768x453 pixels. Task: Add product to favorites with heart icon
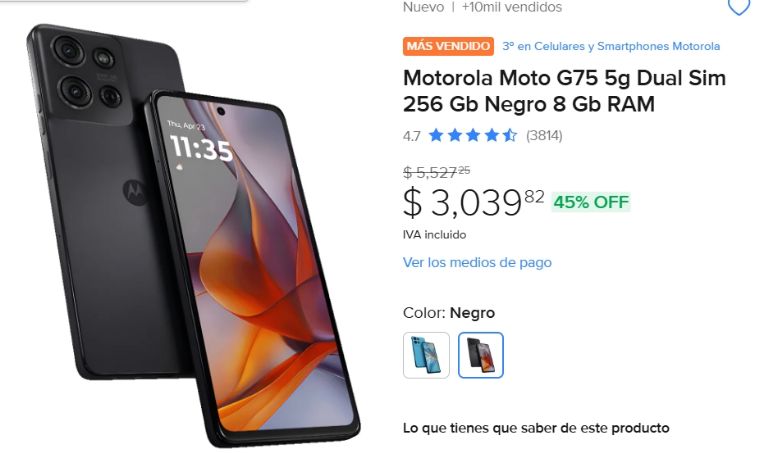click(739, 7)
